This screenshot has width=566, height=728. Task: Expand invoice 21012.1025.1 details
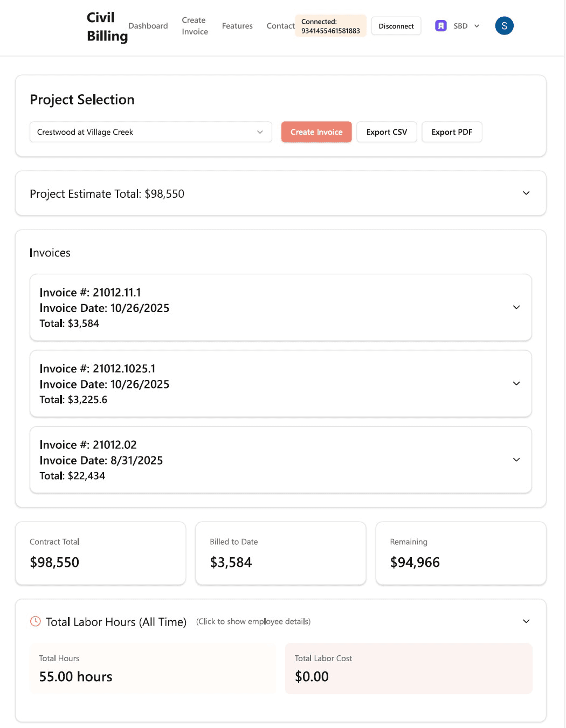coord(516,384)
